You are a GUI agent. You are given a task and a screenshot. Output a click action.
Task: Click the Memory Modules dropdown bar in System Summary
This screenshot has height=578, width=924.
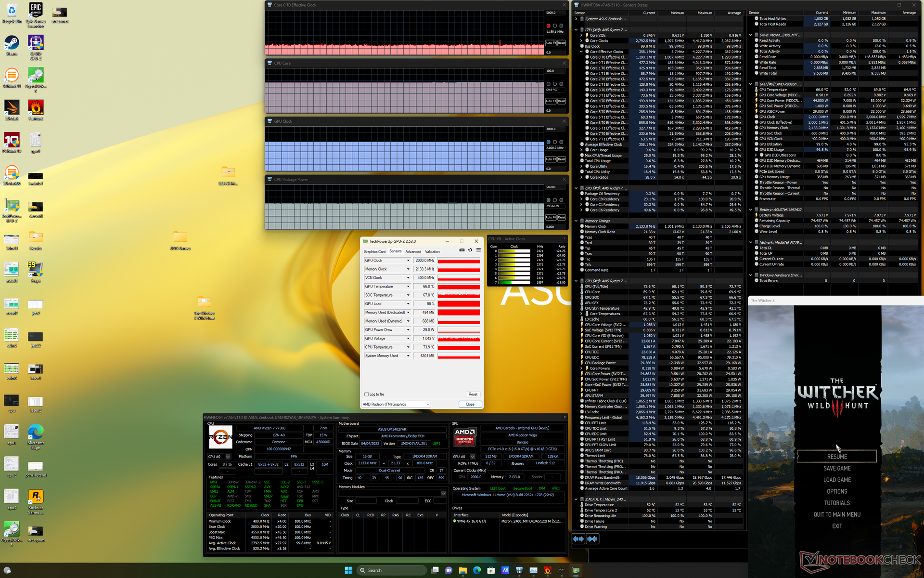(392, 493)
